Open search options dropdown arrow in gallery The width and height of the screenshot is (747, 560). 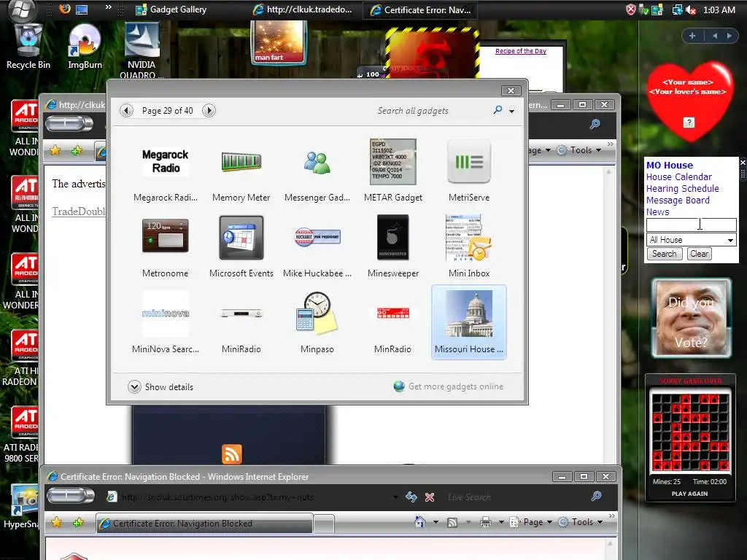[x=511, y=111]
